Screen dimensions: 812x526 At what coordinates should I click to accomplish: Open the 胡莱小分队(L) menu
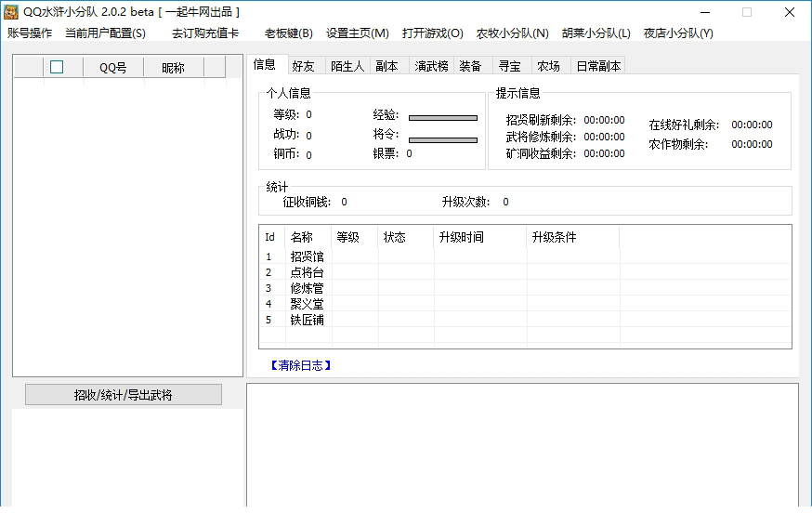596,33
